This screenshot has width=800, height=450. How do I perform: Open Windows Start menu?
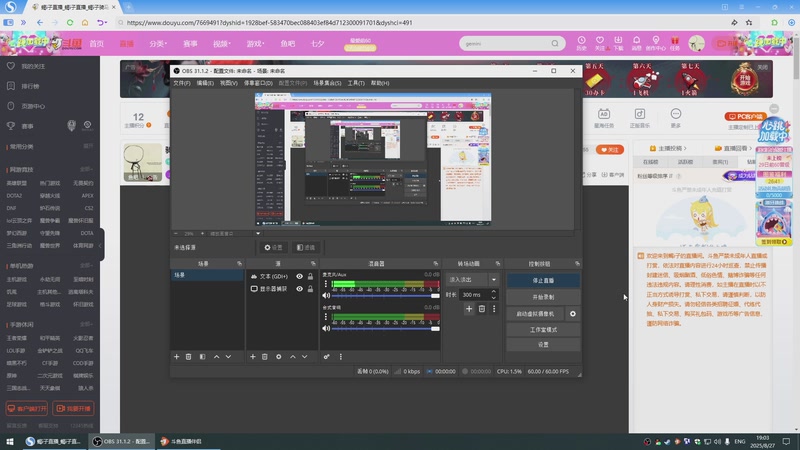point(10,441)
